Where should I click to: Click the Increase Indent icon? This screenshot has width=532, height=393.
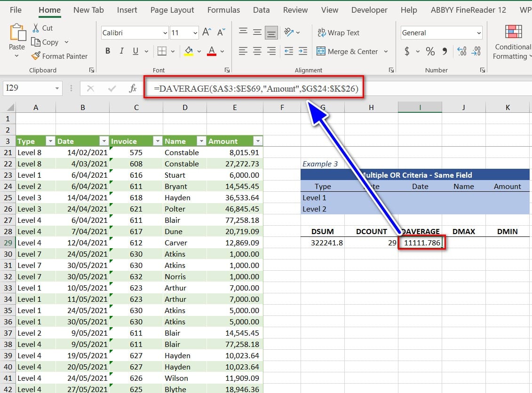point(302,51)
